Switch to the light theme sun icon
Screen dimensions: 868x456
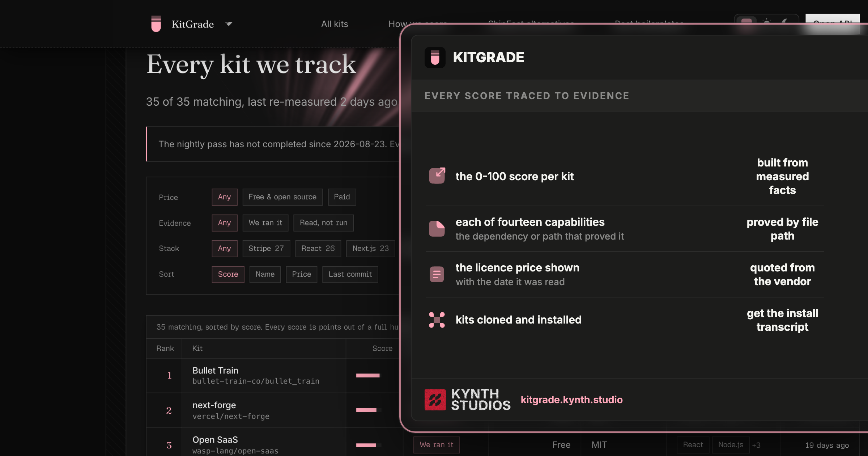point(766,22)
